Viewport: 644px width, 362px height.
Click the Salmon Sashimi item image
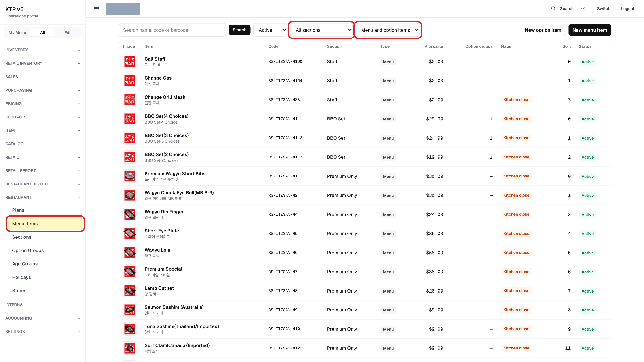pos(130,310)
